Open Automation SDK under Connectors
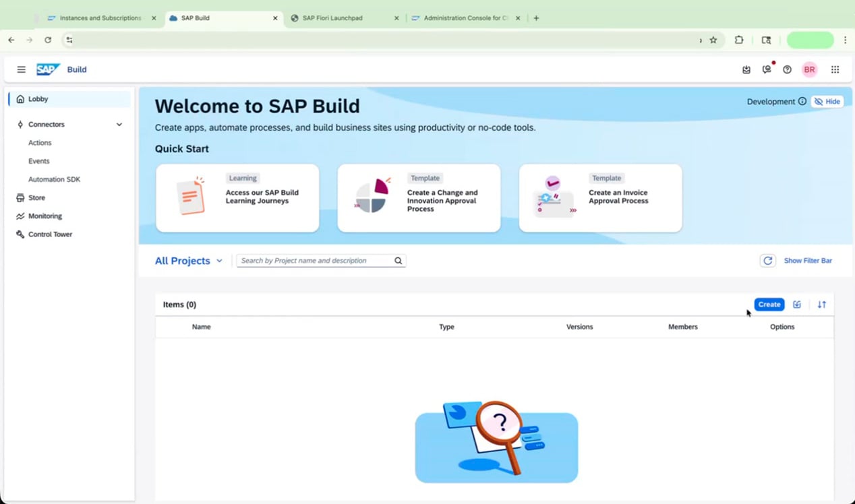This screenshot has width=855, height=504. (54, 179)
